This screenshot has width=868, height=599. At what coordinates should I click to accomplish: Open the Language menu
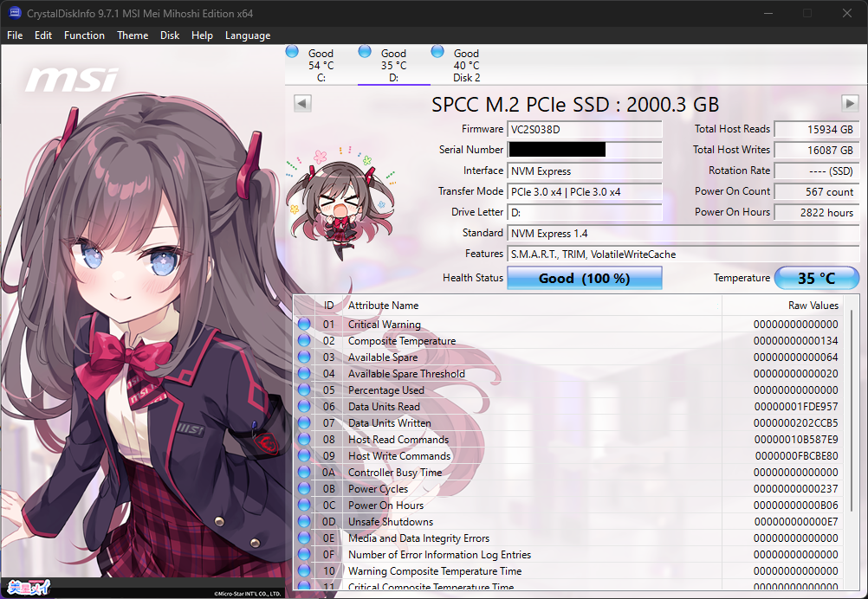click(x=248, y=35)
